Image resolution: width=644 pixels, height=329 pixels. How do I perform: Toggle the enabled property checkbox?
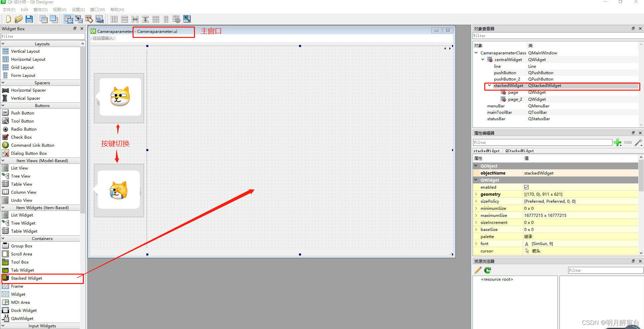[x=526, y=187]
